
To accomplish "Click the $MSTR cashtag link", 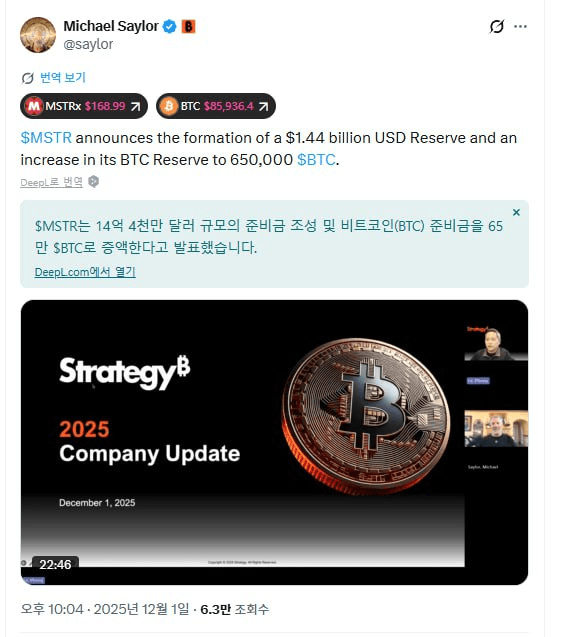I will point(46,138).
